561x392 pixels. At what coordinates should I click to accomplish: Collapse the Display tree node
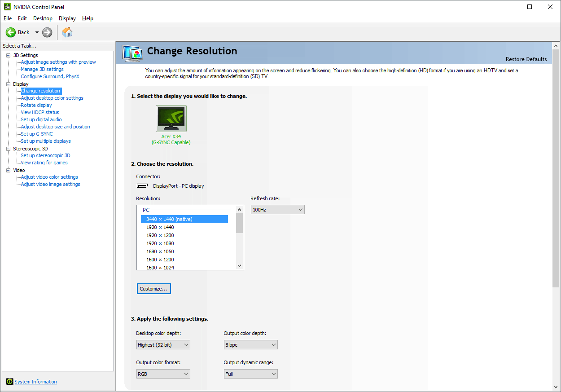click(8, 84)
